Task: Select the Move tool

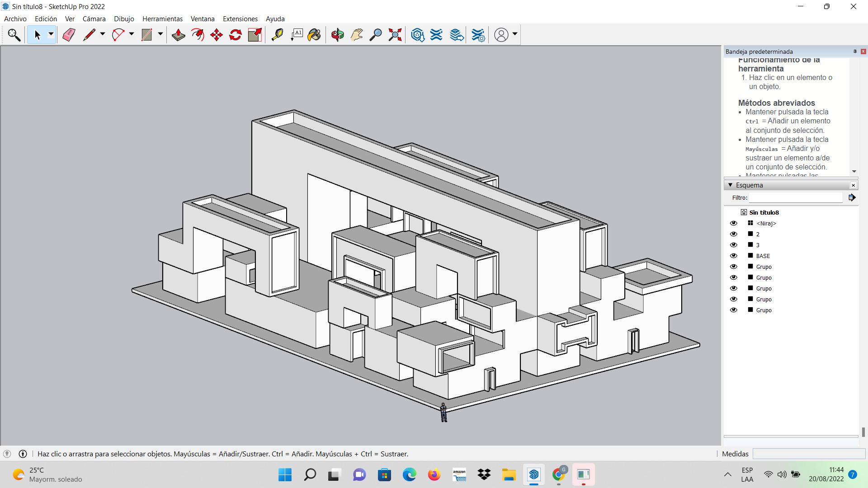Action: (x=217, y=35)
